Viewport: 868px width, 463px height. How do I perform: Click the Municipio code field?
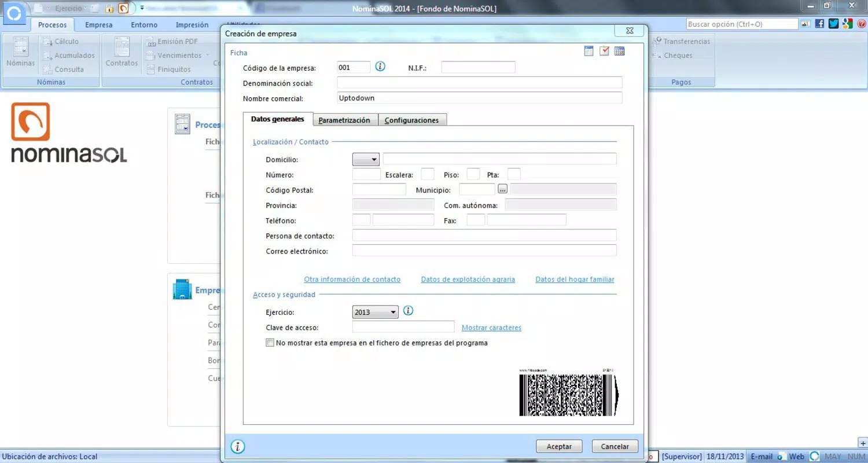coord(477,189)
